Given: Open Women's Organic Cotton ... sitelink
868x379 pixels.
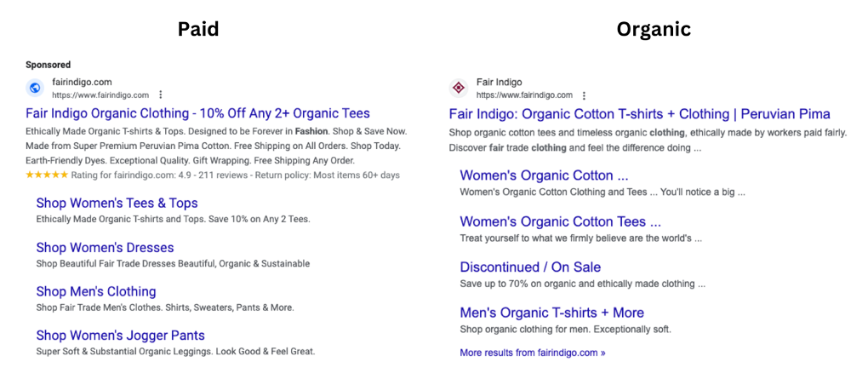Looking at the screenshot, I should [544, 175].
